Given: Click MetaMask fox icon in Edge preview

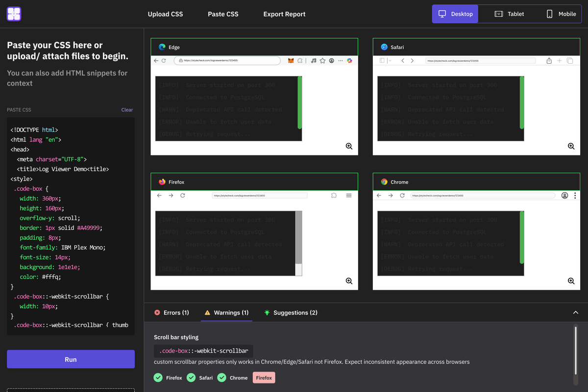Looking at the screenshot, I should point(291,61).
